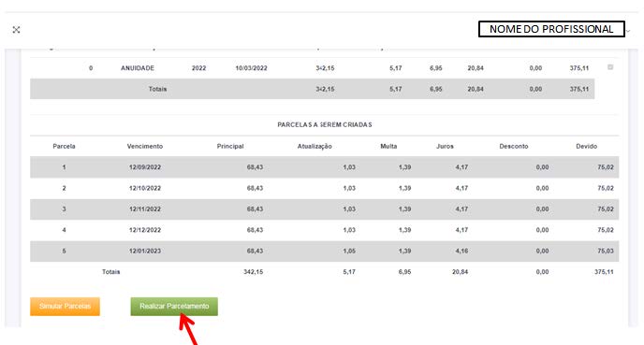Select installment row due 12/11/2022
The image size is (644, 345).
point(325,208)
